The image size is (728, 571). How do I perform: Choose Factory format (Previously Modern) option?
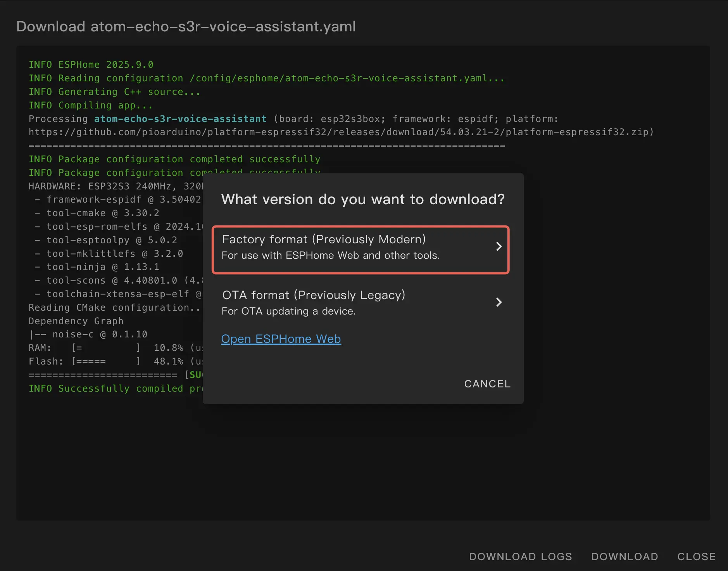[323, 240]
